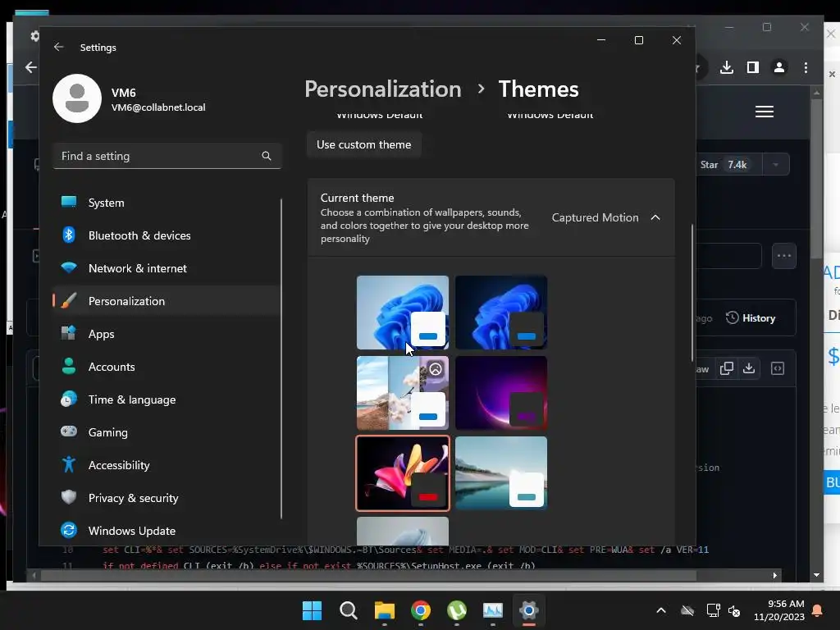The width and height of the screenshot is (840, 630).
Task: Open the browser profile icon
Action: click(x=779, y=67)
